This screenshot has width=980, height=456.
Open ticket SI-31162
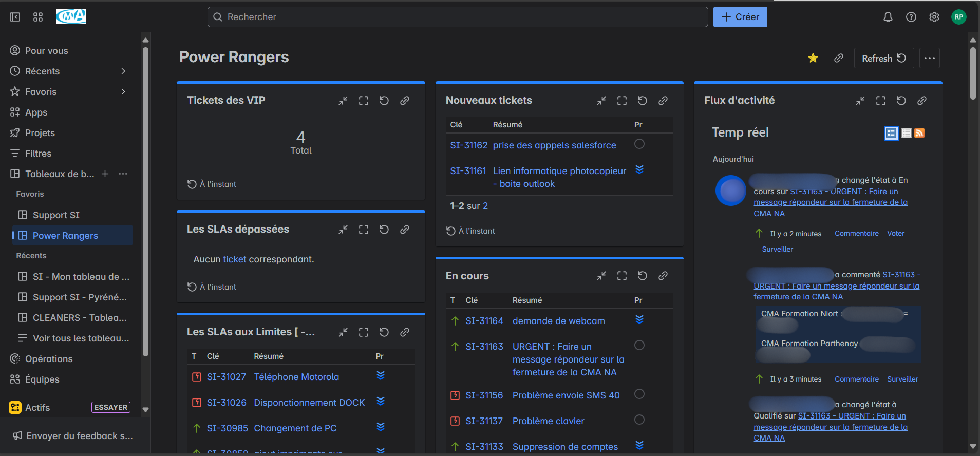(468, 145)
